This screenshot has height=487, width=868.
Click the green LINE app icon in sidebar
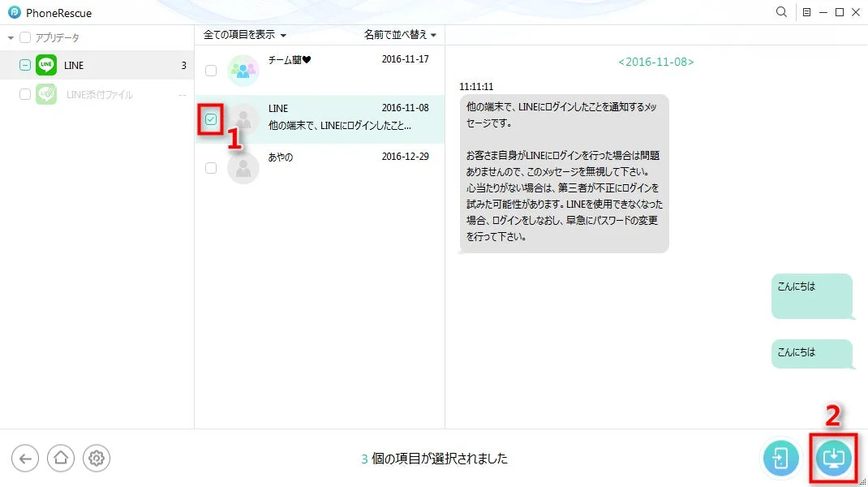(46, 65)
